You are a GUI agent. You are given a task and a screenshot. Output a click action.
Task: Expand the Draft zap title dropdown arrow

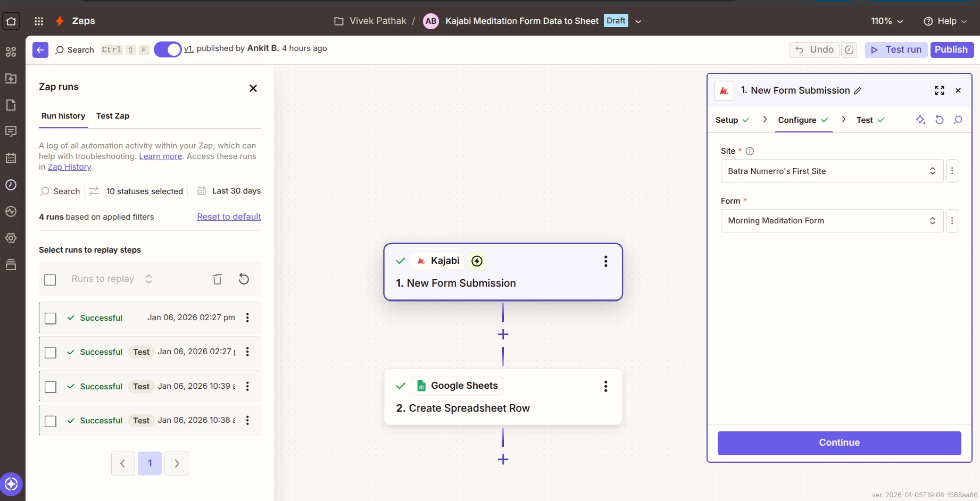tap(638, 21)
